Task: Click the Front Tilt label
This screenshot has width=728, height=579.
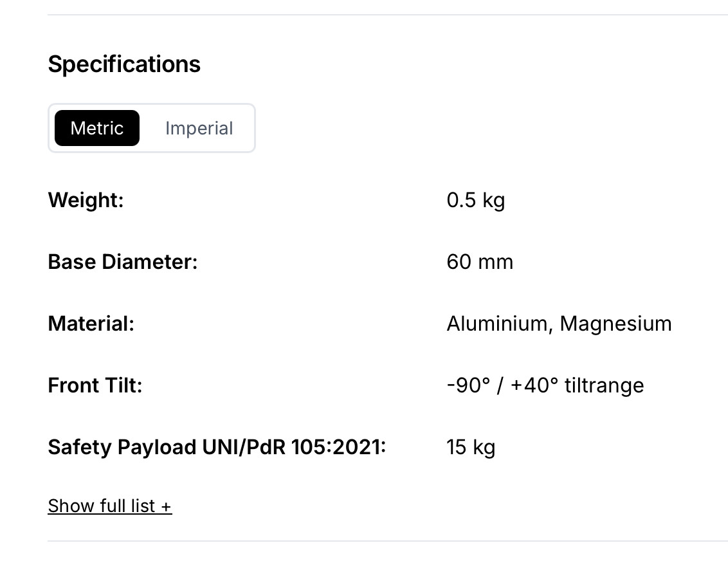Action: (x=95, y=385)
